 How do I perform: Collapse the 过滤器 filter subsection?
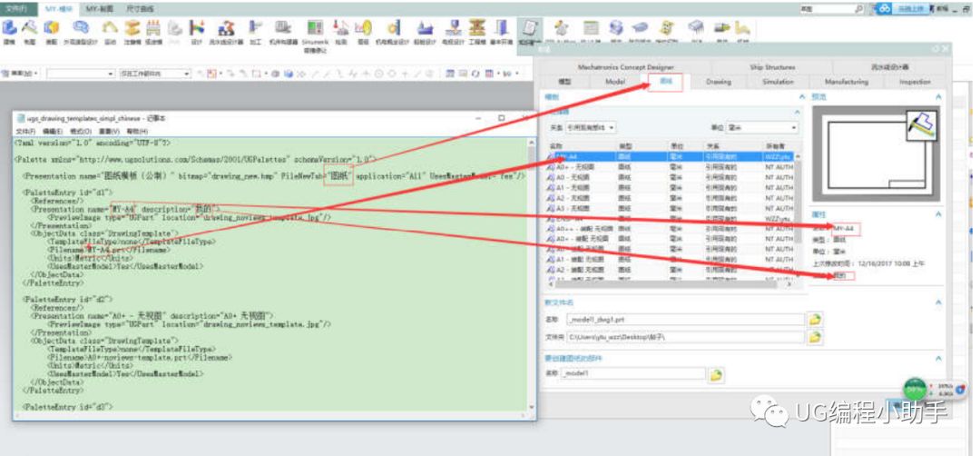(797, 112)
